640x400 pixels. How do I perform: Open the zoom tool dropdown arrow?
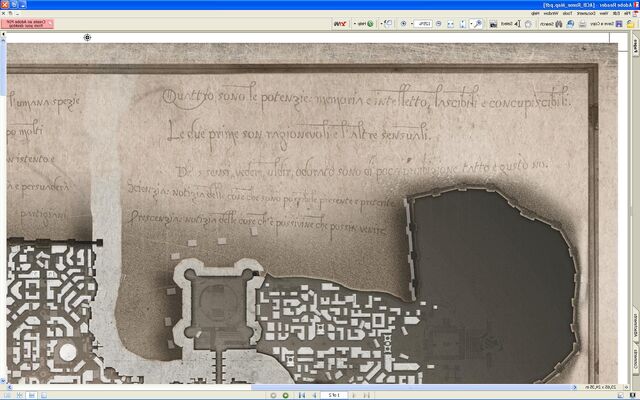pyautogui.click(x=471, y=24)
